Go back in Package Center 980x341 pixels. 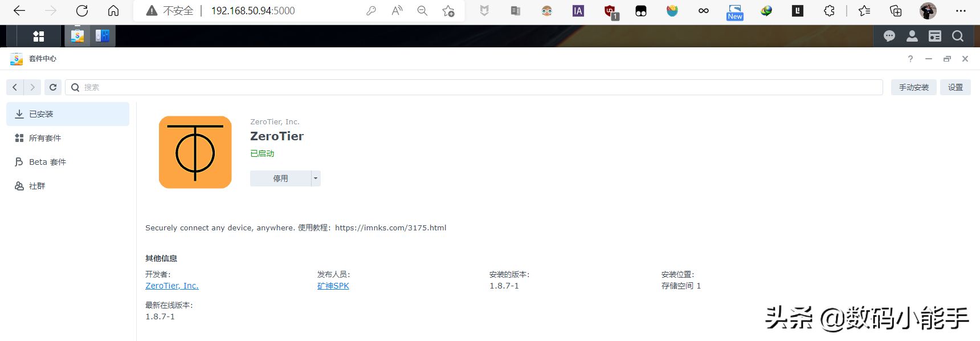(15, 87)
